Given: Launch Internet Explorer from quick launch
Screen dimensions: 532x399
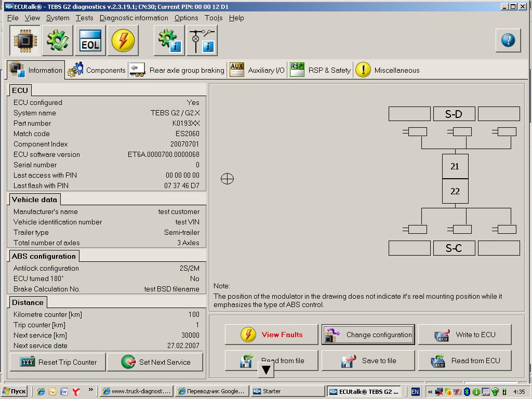Looking at the screenshot, I should pyautogui.click(x=41, y=392).
